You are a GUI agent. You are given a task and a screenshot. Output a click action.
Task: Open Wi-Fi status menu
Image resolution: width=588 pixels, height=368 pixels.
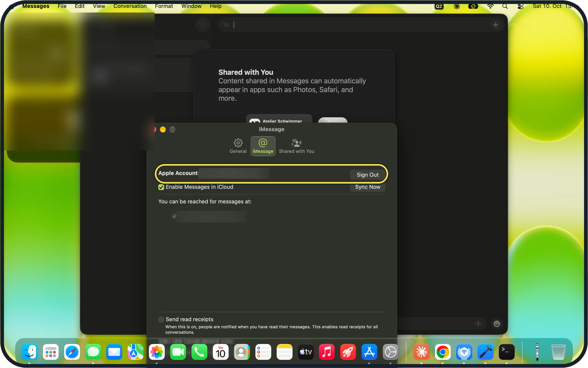pyautogui.click(x=490, y=6)
